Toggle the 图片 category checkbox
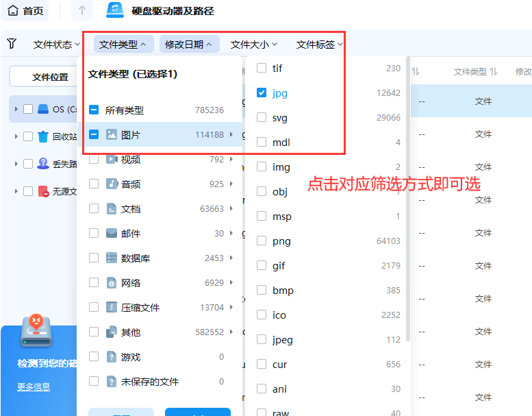The image size is (532, 416). coord(94,134)
